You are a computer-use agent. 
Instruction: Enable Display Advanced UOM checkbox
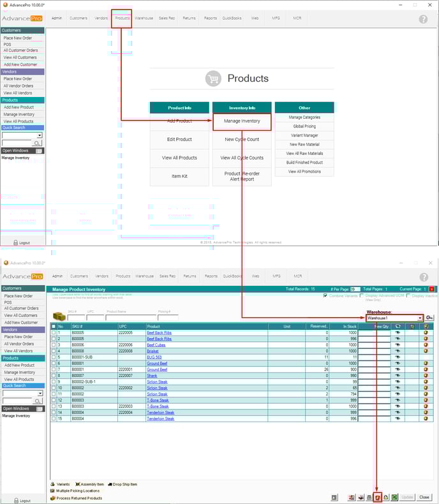(362, 295)
